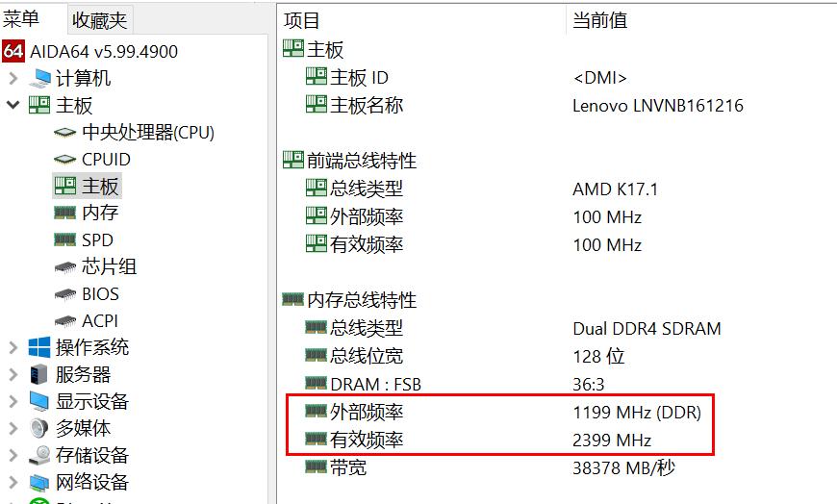Expand the 服务器 tree node
Viewport: 837px width, 504px height.
[13, 374]
